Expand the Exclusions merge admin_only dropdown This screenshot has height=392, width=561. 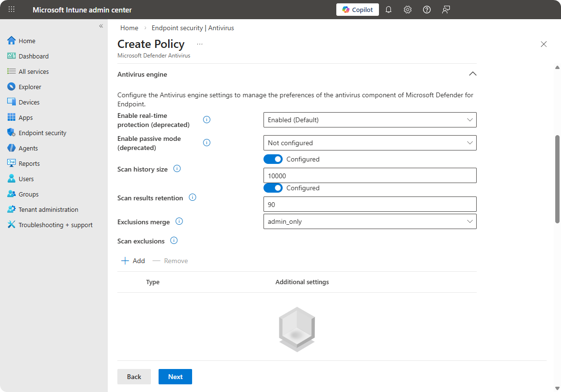(369, 221)
